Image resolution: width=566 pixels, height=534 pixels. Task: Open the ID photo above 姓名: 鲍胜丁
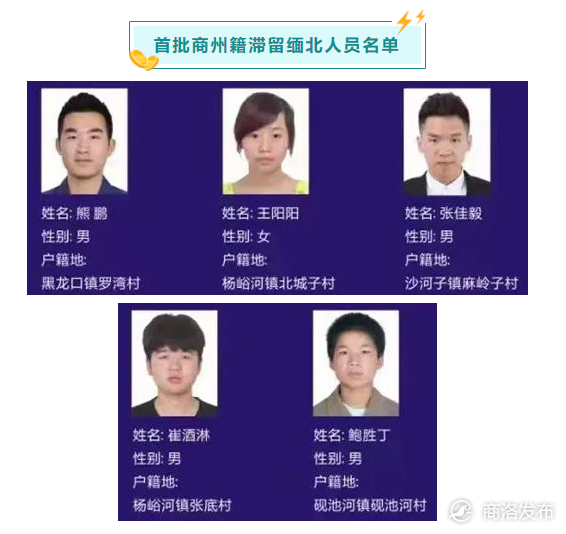356,363
